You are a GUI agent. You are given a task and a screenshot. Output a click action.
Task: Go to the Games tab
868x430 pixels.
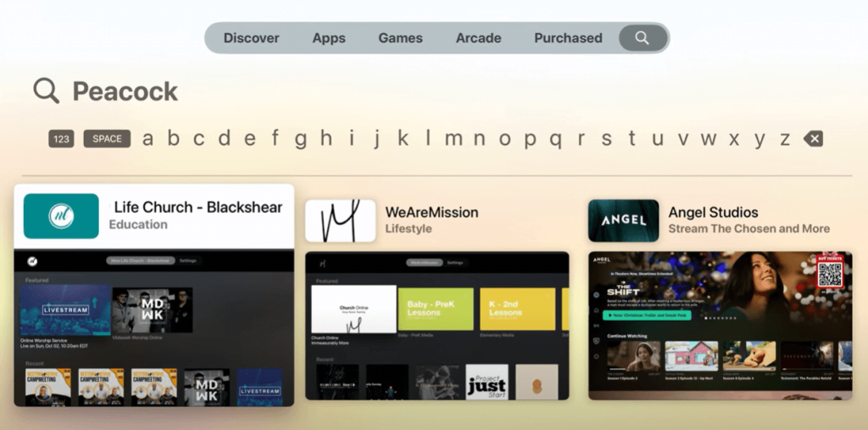click(x=400, y=38)
